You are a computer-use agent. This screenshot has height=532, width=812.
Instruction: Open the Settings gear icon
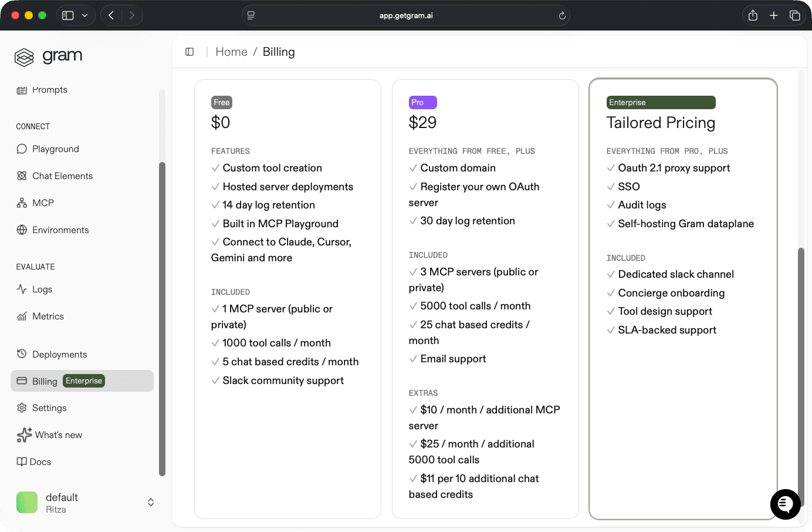tap(21, 408)
